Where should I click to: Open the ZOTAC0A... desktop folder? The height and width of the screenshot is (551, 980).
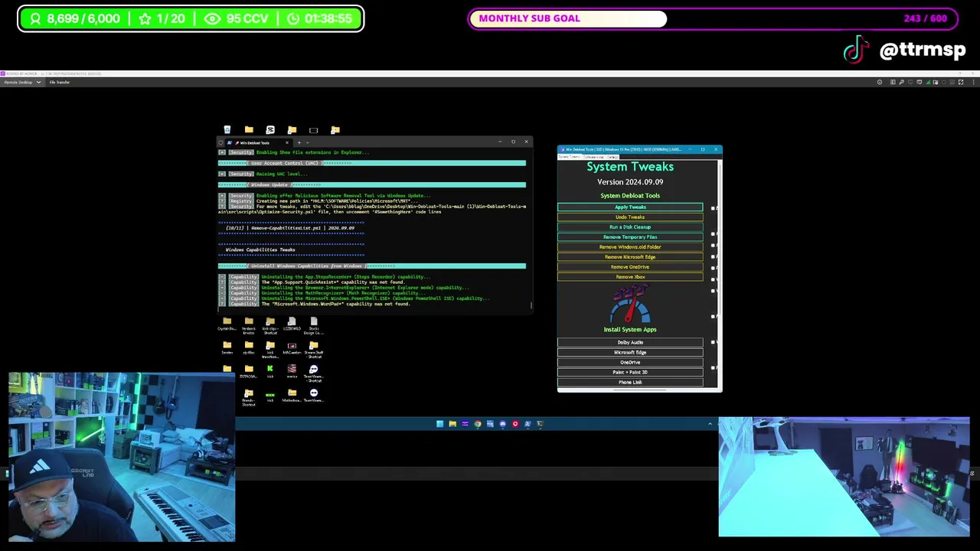(x=249, y=371)
